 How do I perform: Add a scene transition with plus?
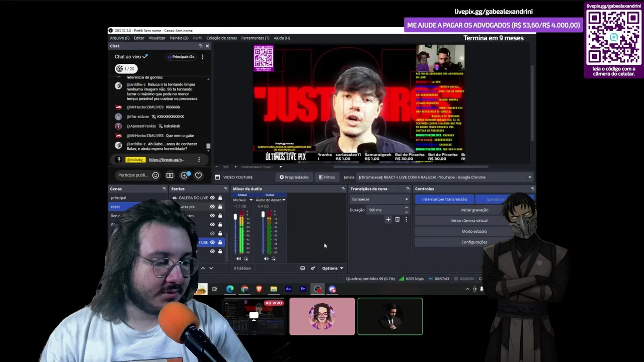pos(388,219)
